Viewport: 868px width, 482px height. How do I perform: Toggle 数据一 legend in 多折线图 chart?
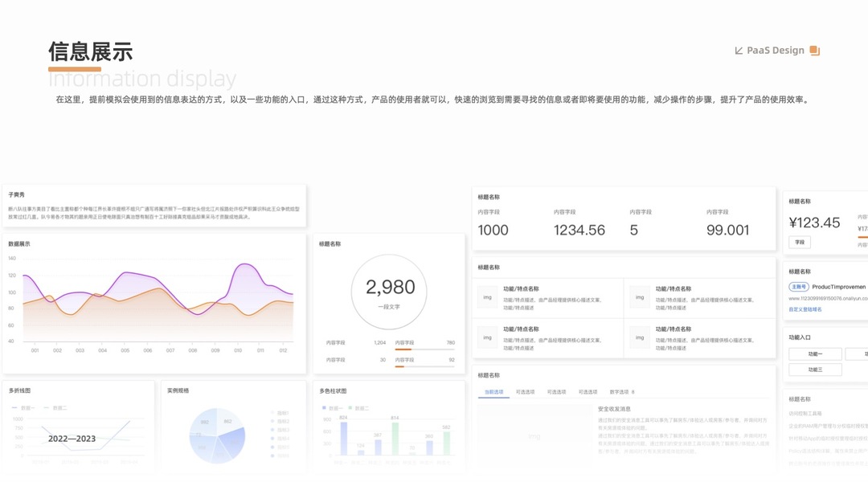[x=23, y=408]
